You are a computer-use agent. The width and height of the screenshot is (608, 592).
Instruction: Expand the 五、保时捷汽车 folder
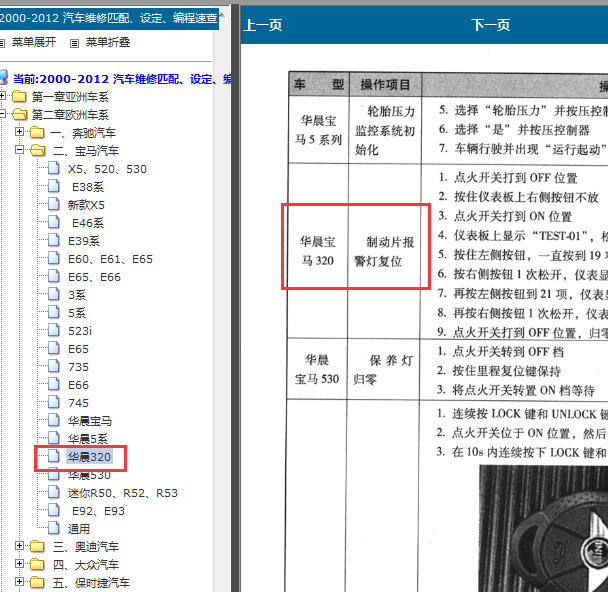pyautogui.click(x=19, y=582)
